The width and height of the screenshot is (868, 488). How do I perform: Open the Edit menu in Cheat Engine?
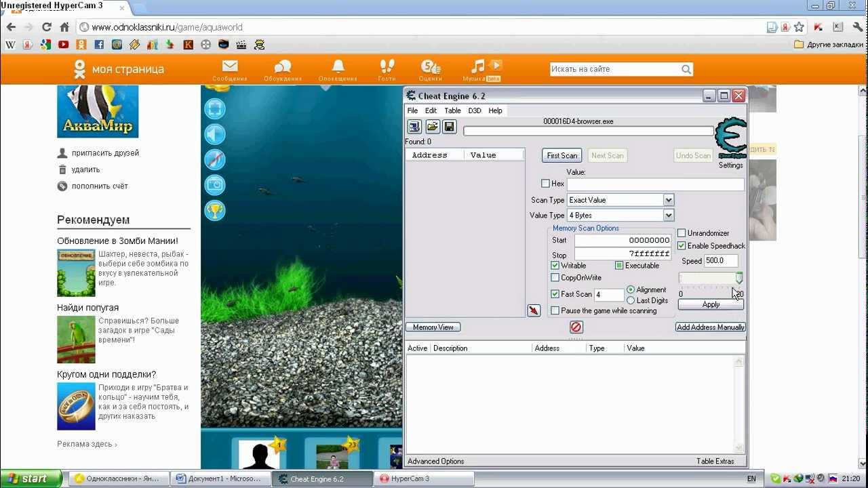431,110
